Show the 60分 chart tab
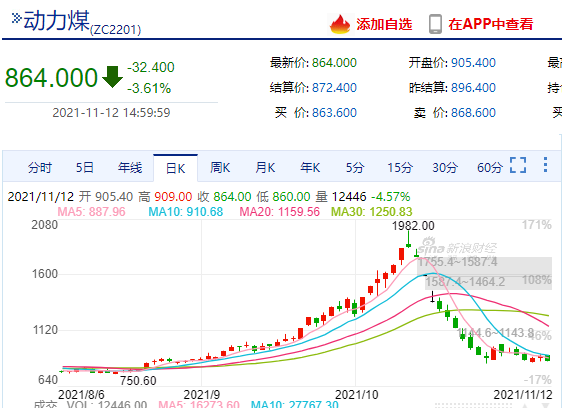562x408 pixels. [490, 167]
